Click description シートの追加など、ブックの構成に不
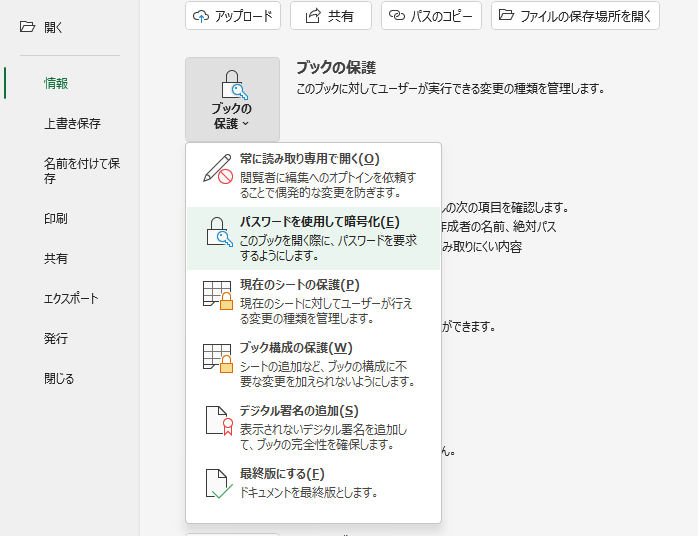Screen dimensions: 698x536 click(x=324, y=366)
